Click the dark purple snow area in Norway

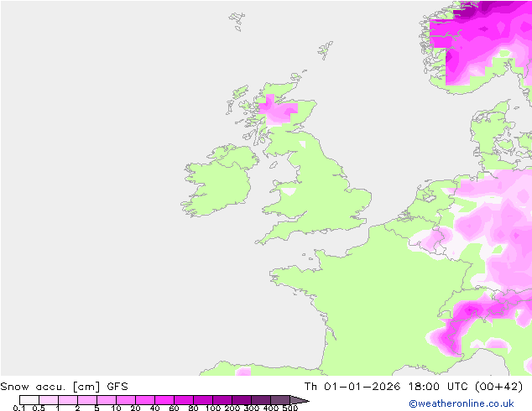[468, 10]
